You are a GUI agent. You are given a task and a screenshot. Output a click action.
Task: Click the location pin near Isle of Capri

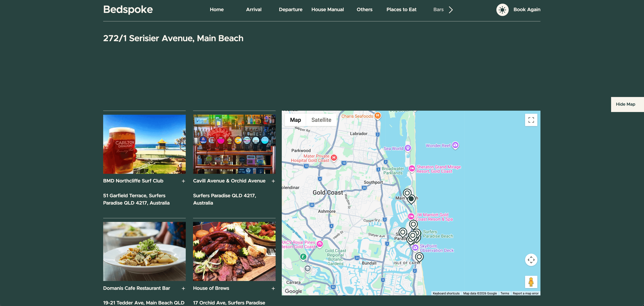419,258
